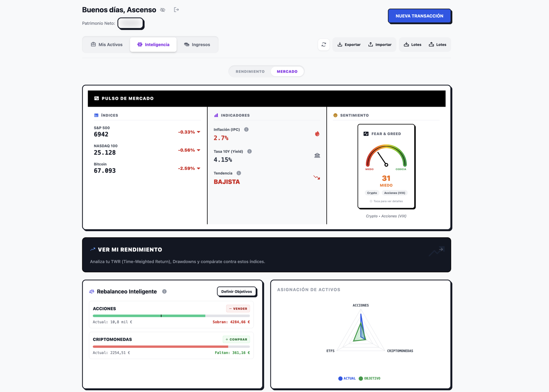Expand the Fear & Greed card details
Screen dimensions: 549x392
point(386,166)
